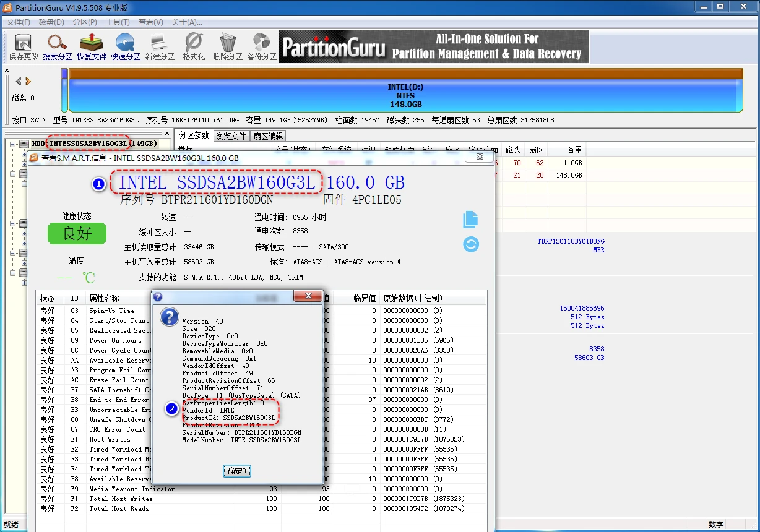Click the S.M.A.R.T. window title bar app icon
Image resolution: width=760 pixels, height=532 pixels.
34,158
